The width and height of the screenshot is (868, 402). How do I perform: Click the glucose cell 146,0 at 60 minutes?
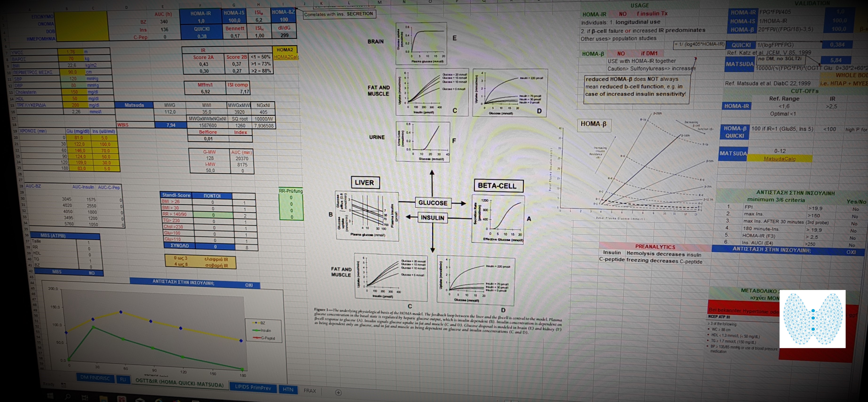pyautogui.click(x=80, y=151)
